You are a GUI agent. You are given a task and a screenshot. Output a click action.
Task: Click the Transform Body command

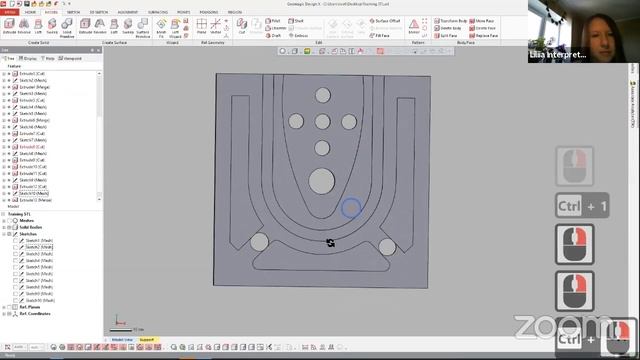coord(451,21)
